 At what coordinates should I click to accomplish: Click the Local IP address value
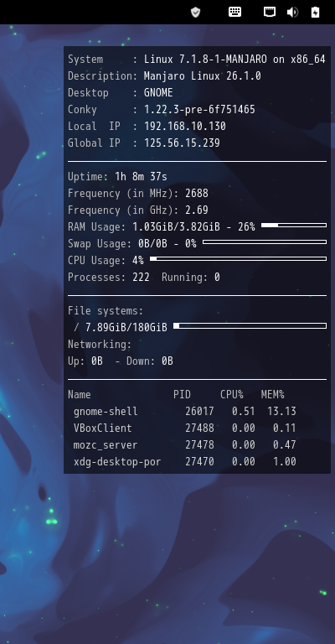coord(185,126)
